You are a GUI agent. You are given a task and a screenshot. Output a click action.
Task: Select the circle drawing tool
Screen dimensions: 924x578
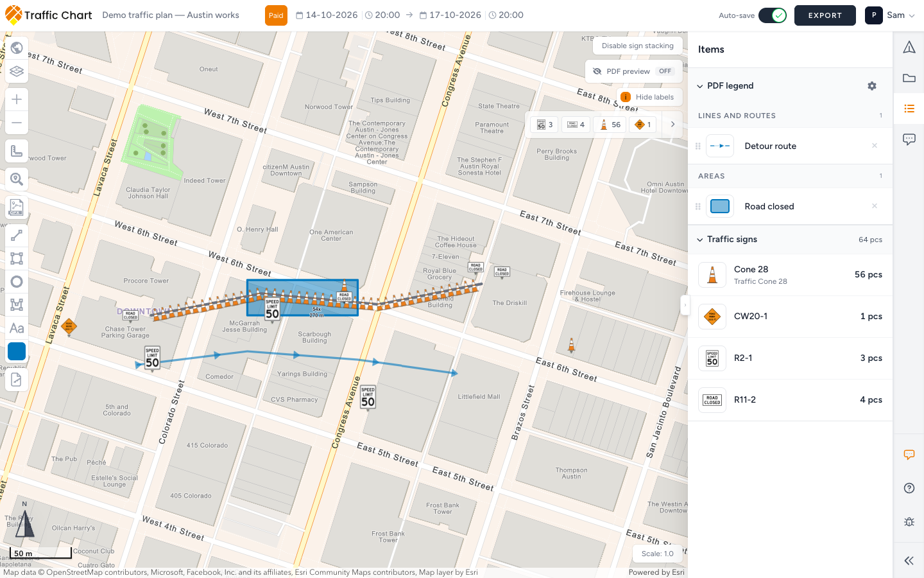pyautogui.click(x=17, y=282)
